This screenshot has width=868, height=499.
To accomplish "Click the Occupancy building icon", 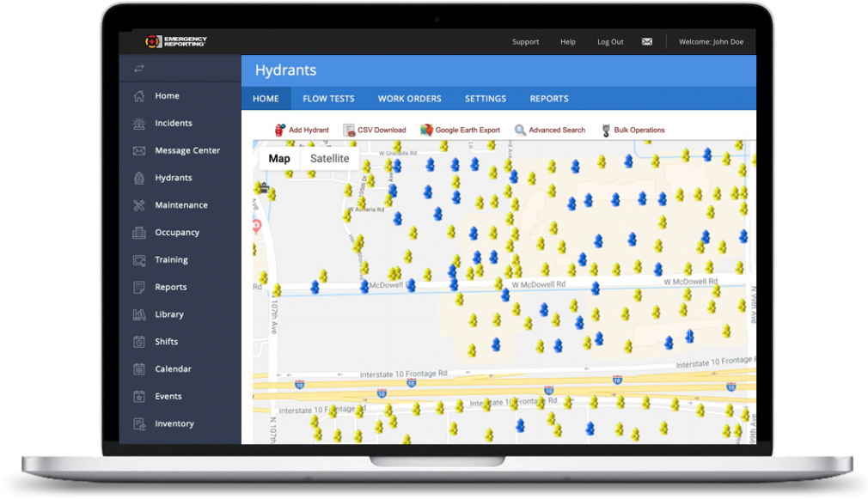I will tap(139, 233).
